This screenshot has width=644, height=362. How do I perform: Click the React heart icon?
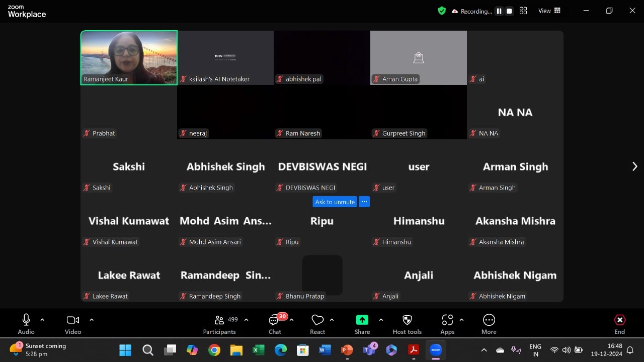[317, 320]
